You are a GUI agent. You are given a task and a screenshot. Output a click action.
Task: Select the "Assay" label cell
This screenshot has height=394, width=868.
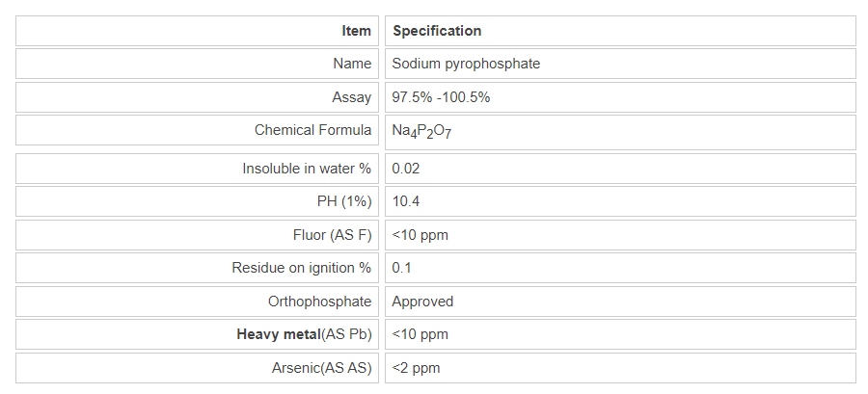tap(351, 97)
